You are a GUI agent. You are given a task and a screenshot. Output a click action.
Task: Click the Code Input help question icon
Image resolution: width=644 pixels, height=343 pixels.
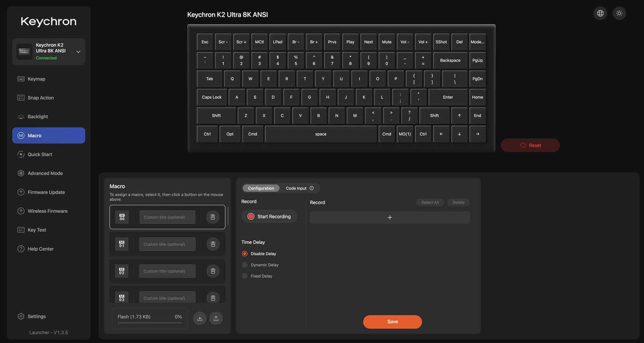point(312,188)
